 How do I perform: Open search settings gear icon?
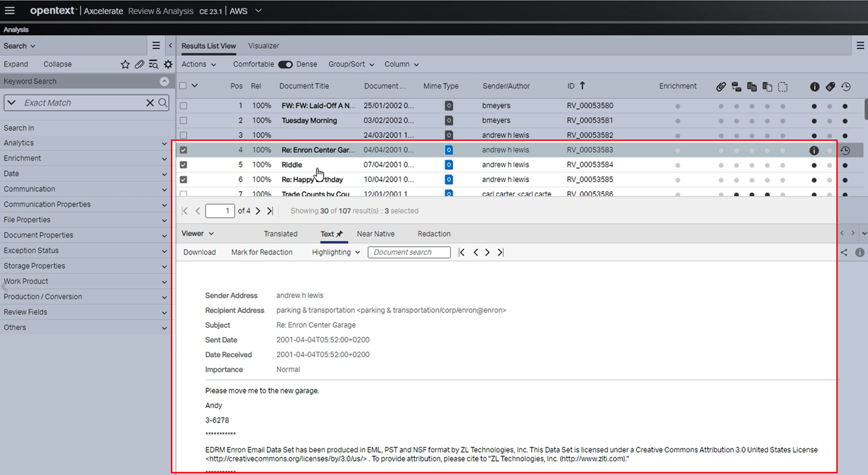tap(168, 64)
